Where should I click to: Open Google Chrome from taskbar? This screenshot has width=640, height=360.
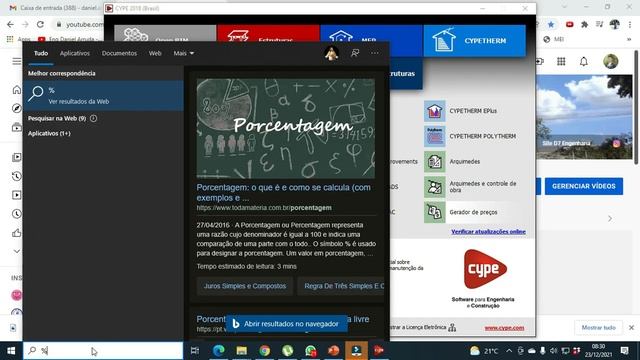click(x=264, y=351)
